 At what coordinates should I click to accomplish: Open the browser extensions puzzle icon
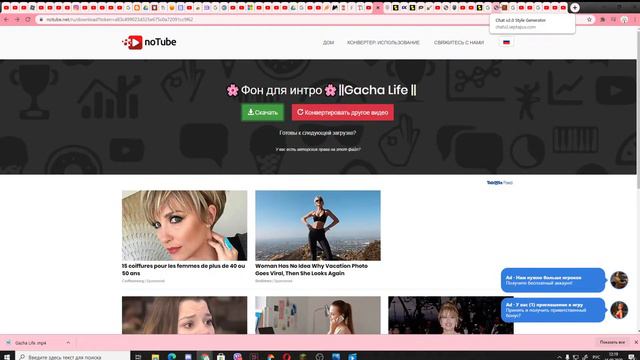point(602,19)
